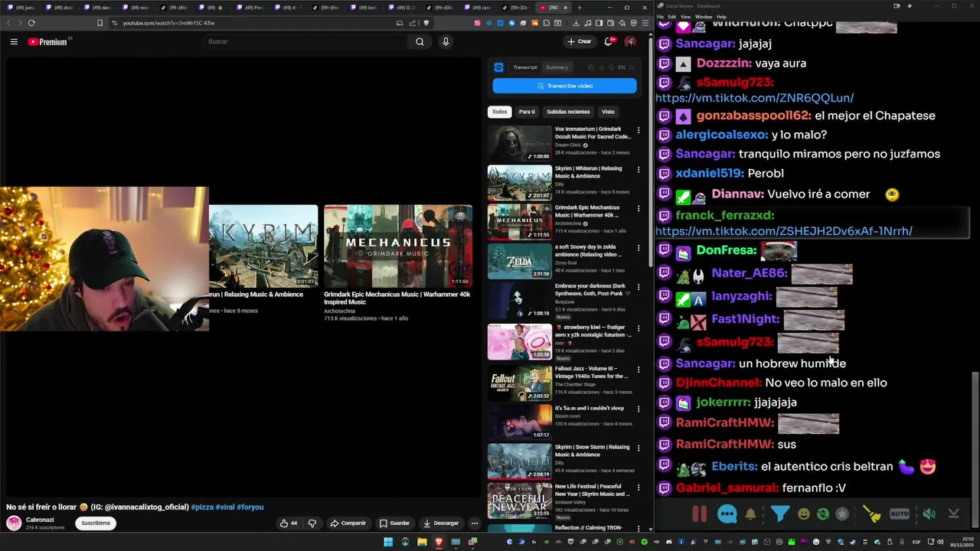Open Vox Immaterium video thumbnail
980x551 pixels.
tap(520, 143)
